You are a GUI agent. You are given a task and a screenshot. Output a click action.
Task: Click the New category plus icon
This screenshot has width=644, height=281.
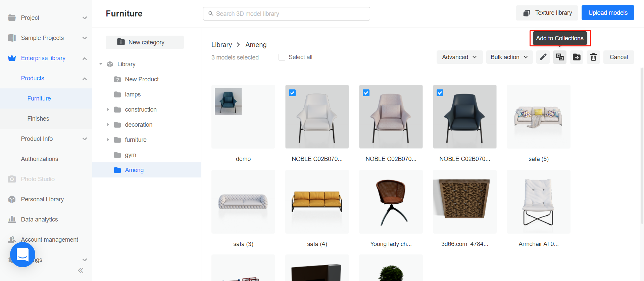tap(121, 42)
